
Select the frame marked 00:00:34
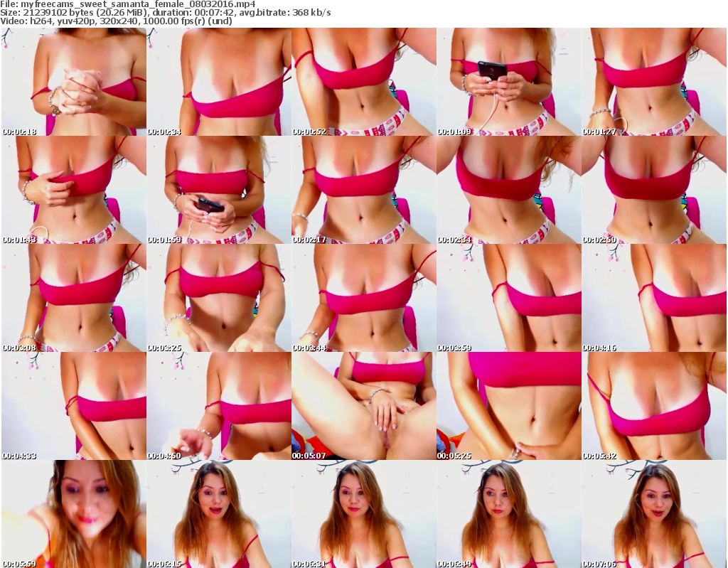219,82
